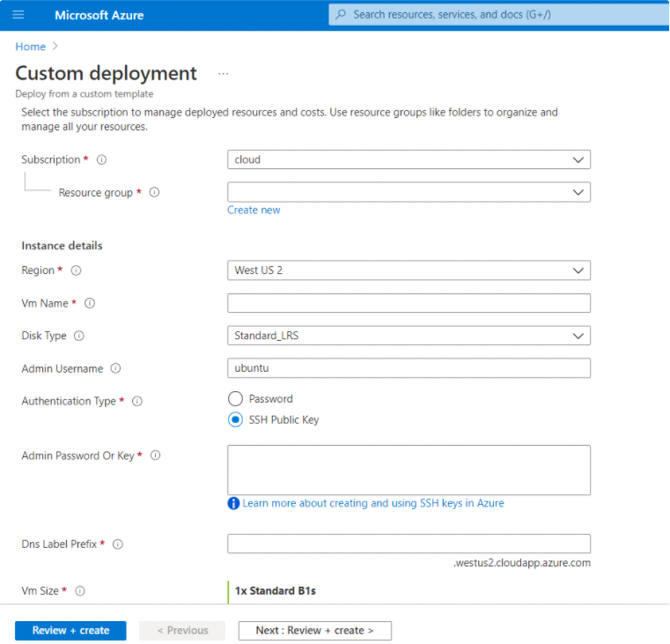Screen dimensions: 670x644
Task: Click the info icon next to Subscription
Action: (x=101, y=160)
